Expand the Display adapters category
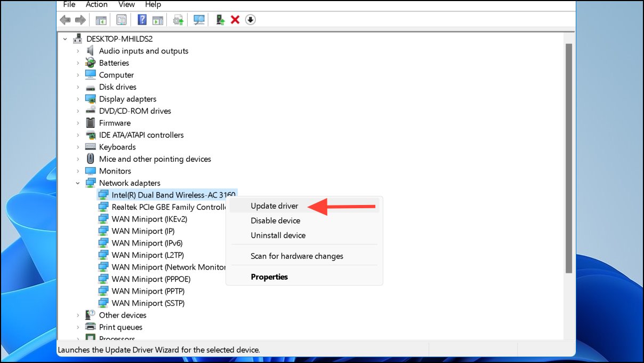644x363 pixels. 78,99
